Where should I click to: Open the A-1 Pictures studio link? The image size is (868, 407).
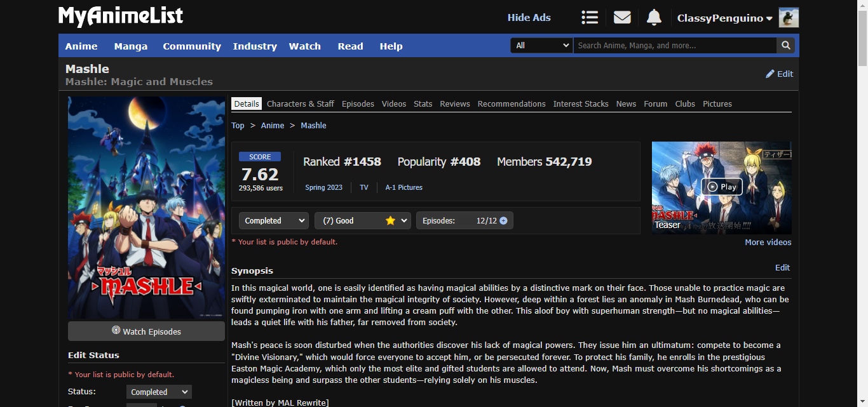404,187
